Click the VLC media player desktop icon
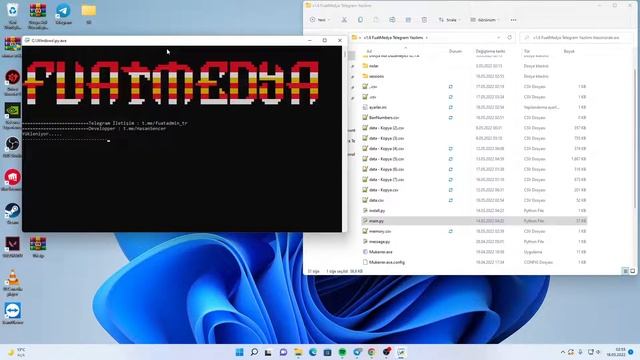Screen dimensions: 640x360 tap(12, 282)
